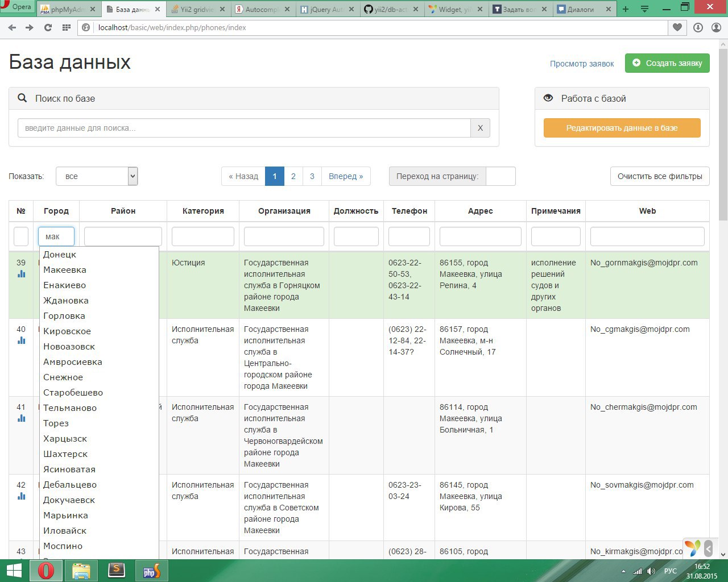Click Редактировать данные в базе button
Screen dimensions: 728x582
click(622, 128)
